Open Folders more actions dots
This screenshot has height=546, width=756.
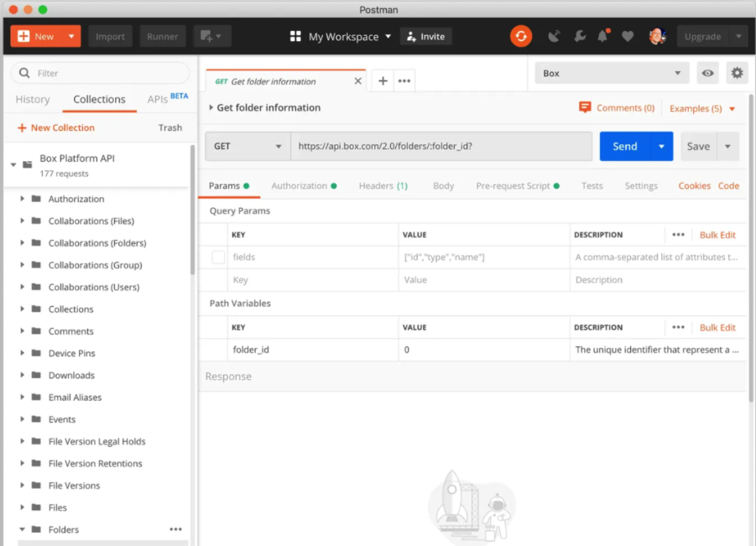click(175, 529)
